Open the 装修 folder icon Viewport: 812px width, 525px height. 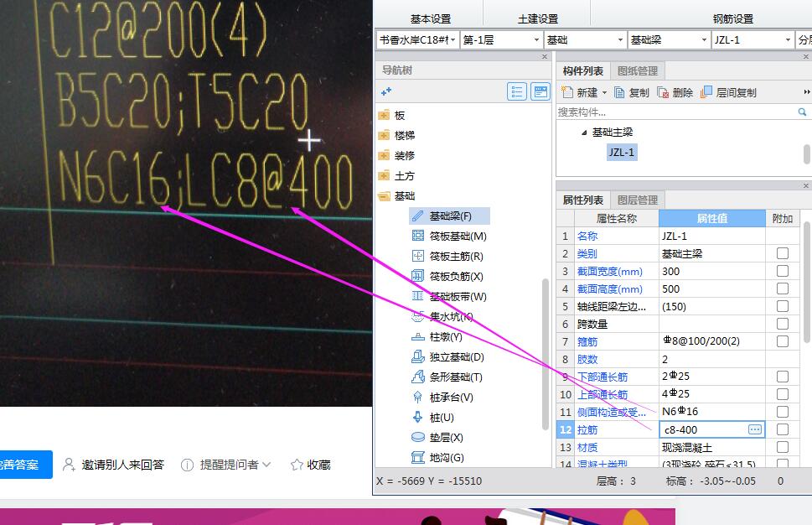[x=384, y=155]
